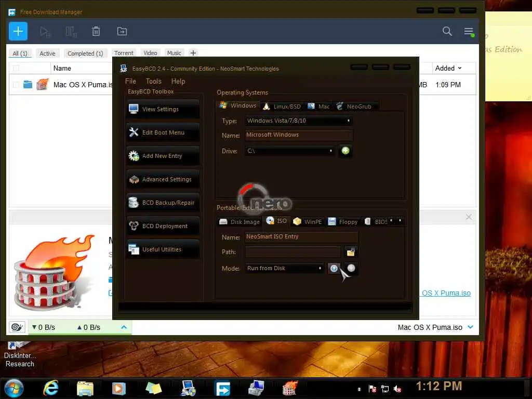Image resolution: width=532 pixels, height=399 pixels.
Task: Add a new filter tag with the plus button
Action: click(193, 53)
